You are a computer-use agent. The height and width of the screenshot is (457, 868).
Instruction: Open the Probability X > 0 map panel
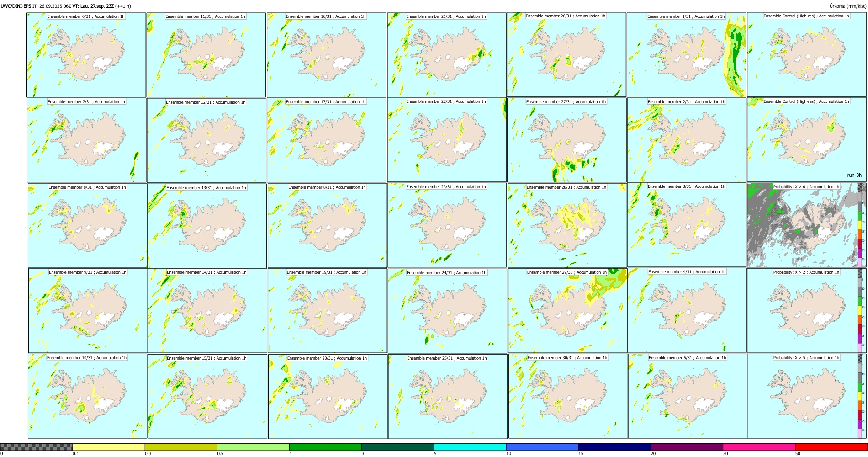click(x=807, y=225)
